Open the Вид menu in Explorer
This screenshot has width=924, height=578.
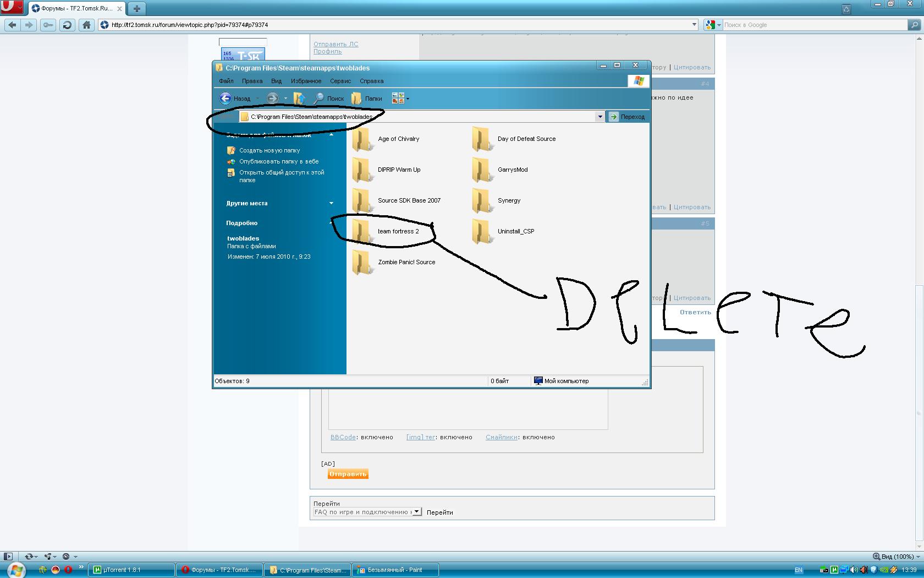(x=276, y=81)
